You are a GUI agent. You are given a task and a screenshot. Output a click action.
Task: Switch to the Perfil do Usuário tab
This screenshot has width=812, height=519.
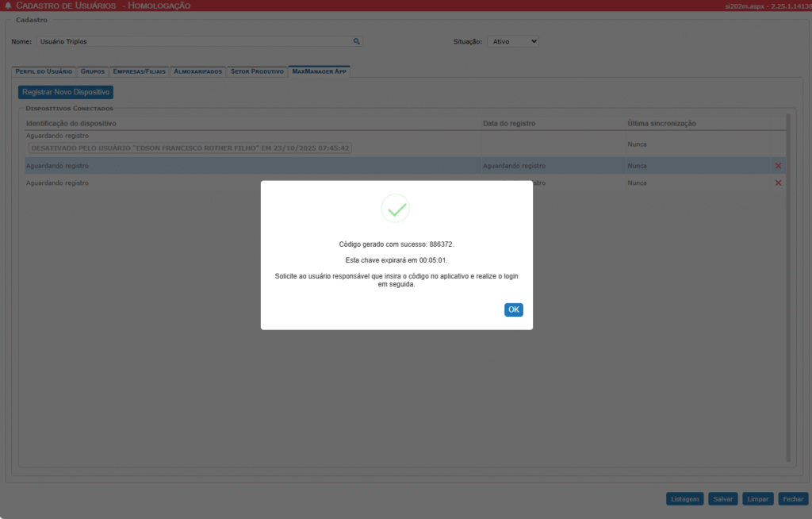click(44, 71)
